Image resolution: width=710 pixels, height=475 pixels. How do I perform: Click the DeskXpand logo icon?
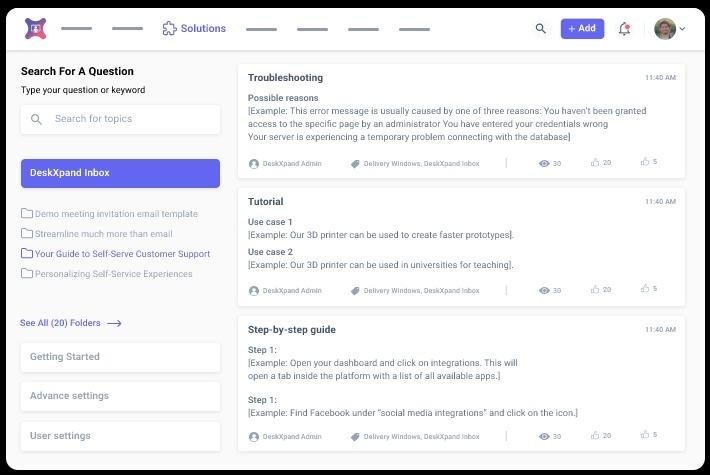(35, 29)
